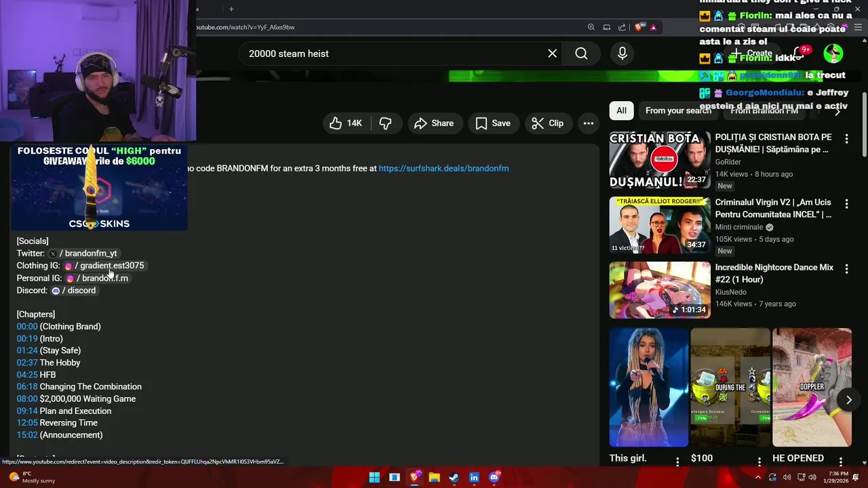Save the video to a playlist

tap(493, 123)
